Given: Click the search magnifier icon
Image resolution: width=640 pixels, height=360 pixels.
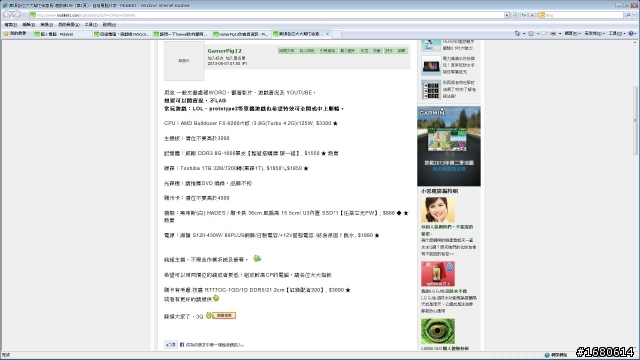Looking at the screenshot, I should pos(628,15).
